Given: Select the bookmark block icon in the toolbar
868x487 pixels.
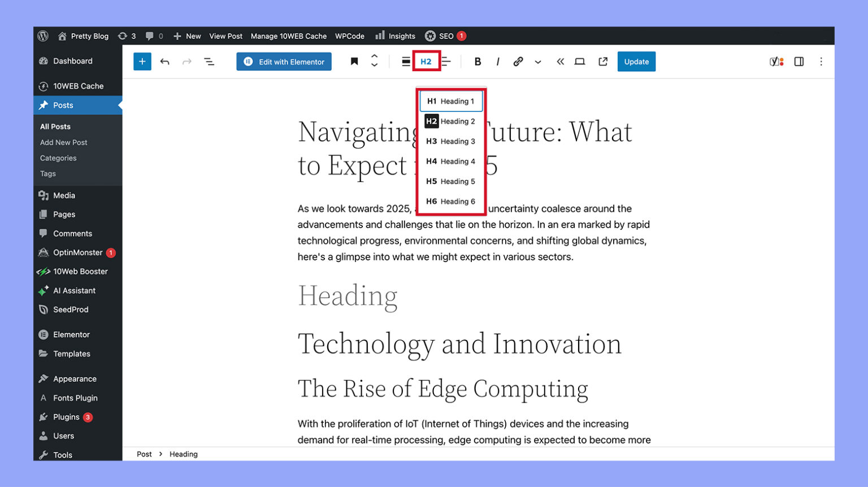Looking at the screenshot, I should (354, 62).
